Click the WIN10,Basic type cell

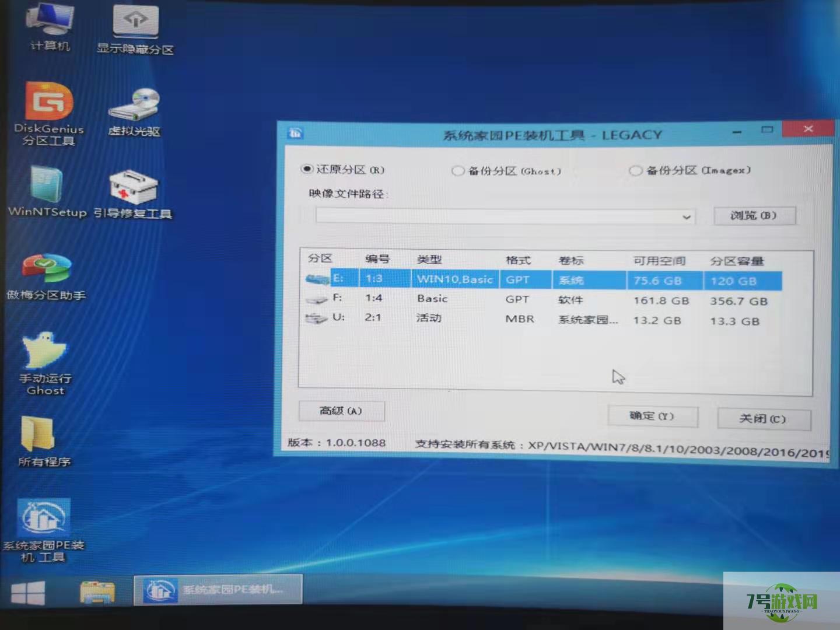(454, 279)
